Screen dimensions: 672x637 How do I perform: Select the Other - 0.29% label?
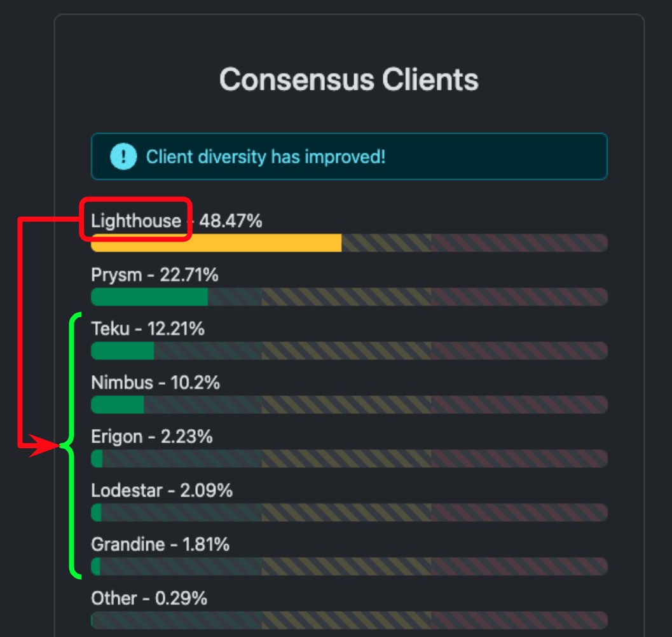[149, 598]
